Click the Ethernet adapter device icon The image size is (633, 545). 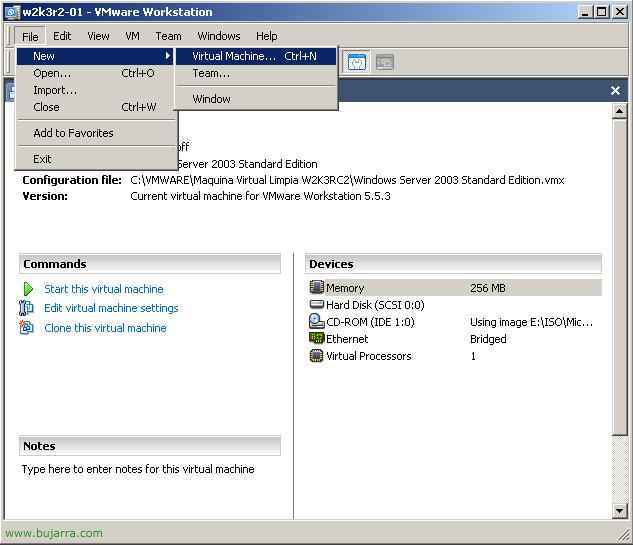pos(316,338)
